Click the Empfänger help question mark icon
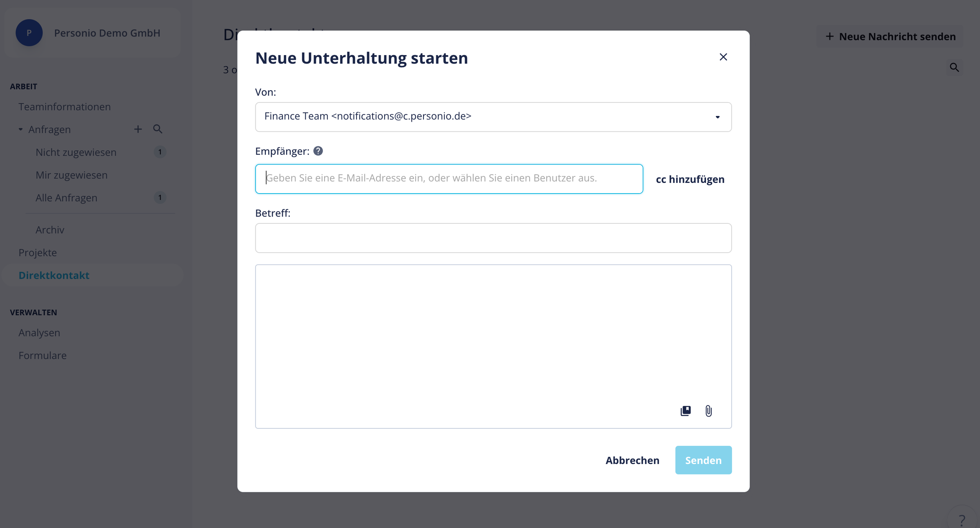This screenshot has height=528, width=980. tap(318, 151)
